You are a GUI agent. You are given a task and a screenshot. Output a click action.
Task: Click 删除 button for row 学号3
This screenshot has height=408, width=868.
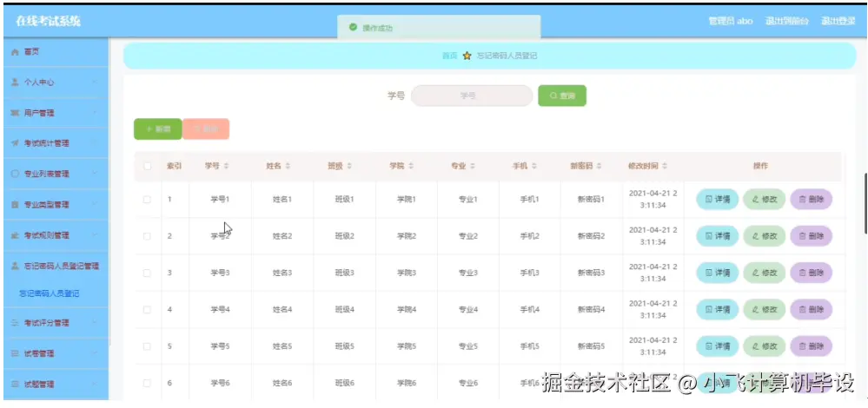811,273
